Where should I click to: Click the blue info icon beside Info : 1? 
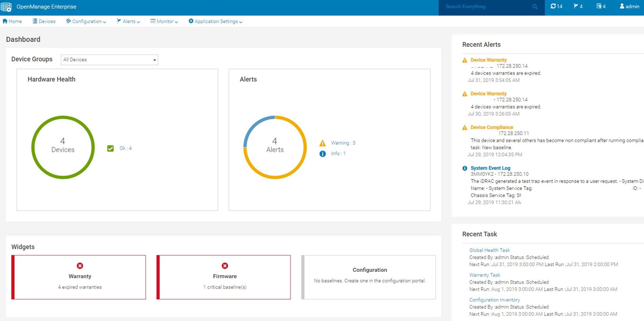tap(323, 154)
